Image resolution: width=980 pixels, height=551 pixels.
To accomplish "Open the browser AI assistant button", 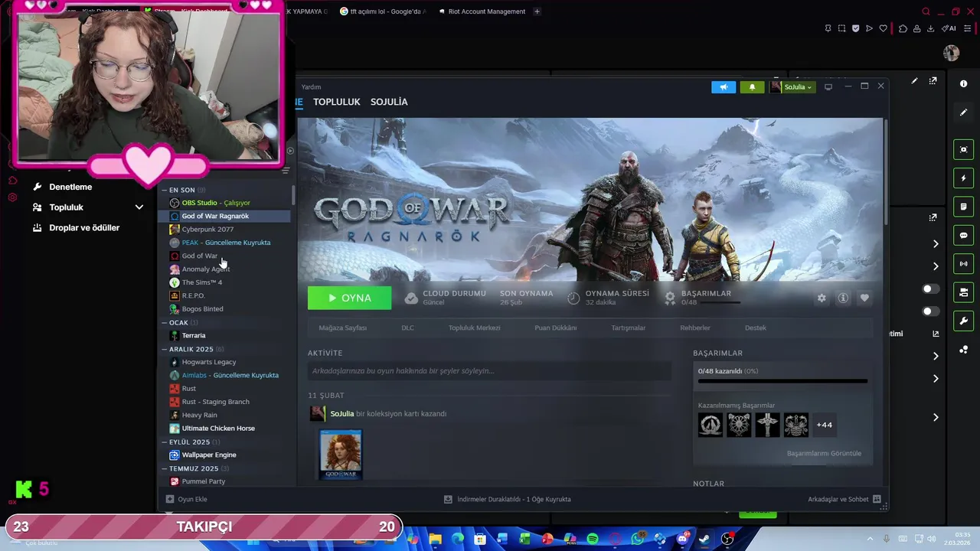I will (x=949, y=28).
